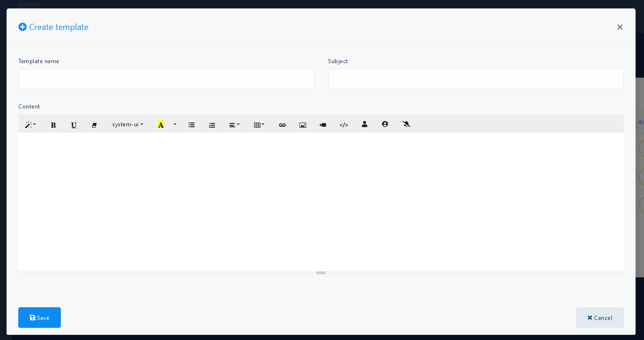Click the solid person icon in toolbar
This screenshot has width=644, height=340.
pyautogui.click(x=365, y=124)
